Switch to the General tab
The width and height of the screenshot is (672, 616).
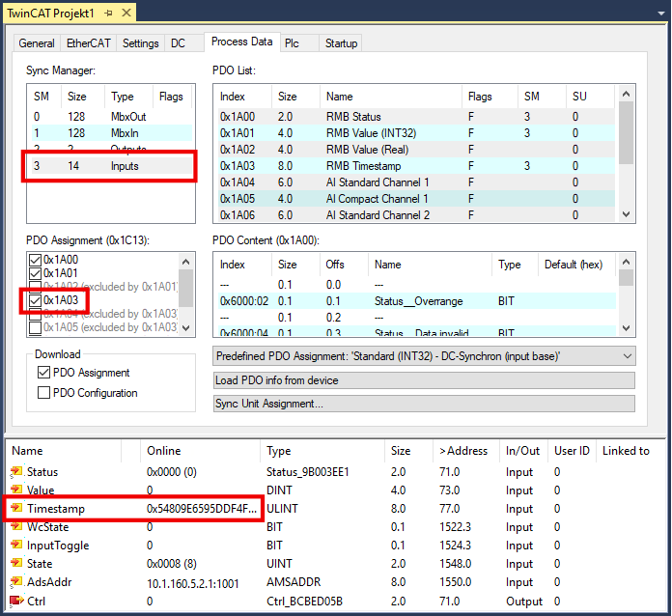pos(37,43)
